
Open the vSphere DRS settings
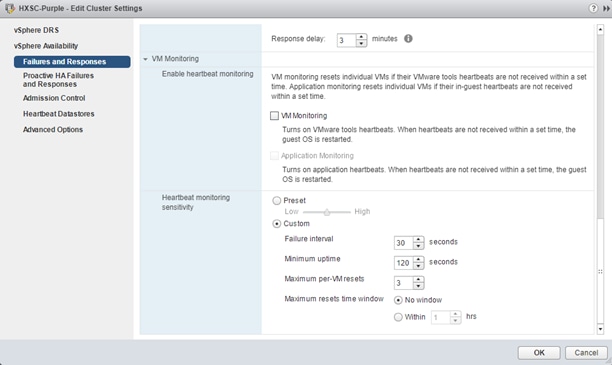click(36, 30)
